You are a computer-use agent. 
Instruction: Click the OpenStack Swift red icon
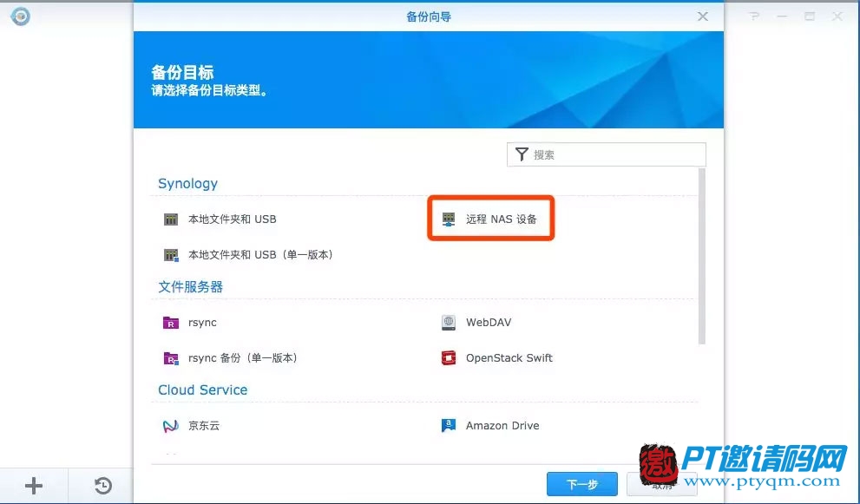coord(449,358)
